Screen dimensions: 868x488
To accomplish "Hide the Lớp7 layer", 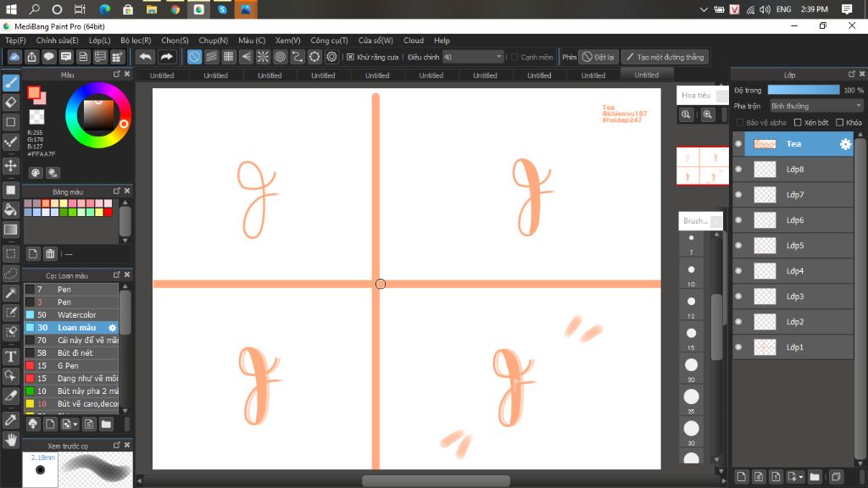I will 738,195.
